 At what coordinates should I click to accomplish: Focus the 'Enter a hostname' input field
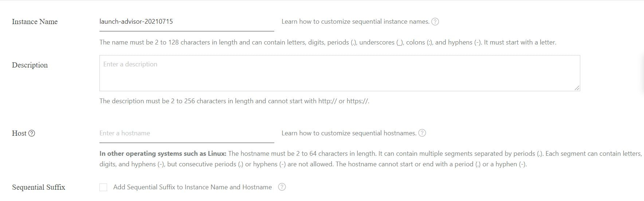[x=187, y=134]
